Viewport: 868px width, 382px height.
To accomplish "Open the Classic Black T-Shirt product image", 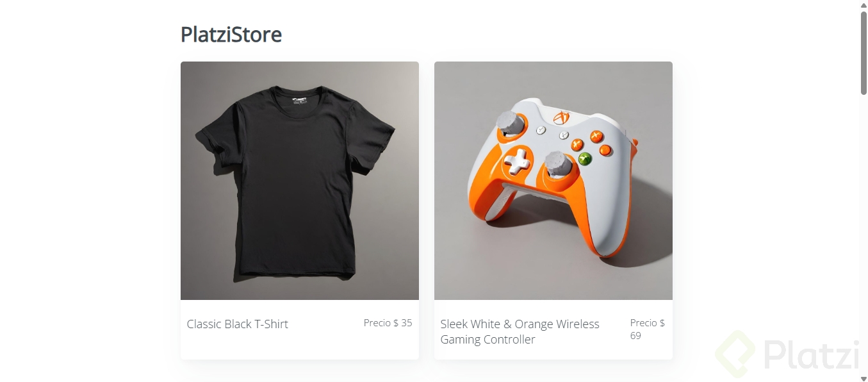I will (x=300, y=181).
